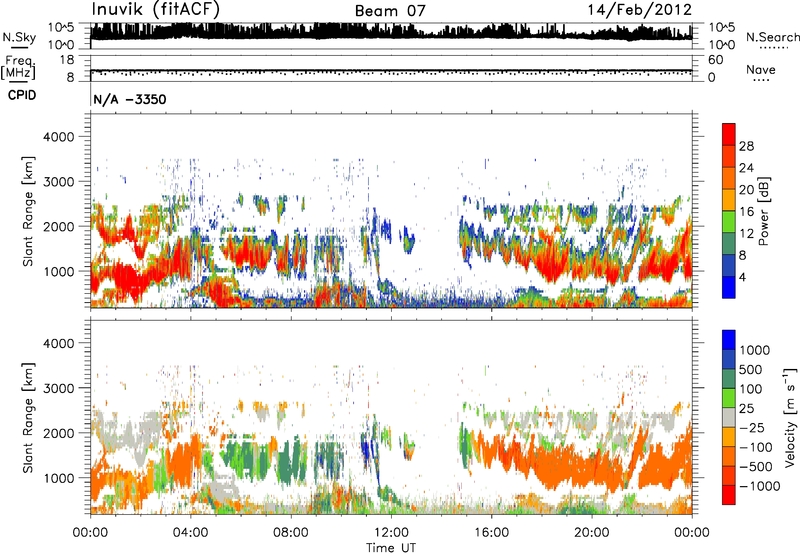Image resolution: width=800 pixels, height=554 pixels.
Task: Click the 'Nave' legend label
Action: [761, 69]
